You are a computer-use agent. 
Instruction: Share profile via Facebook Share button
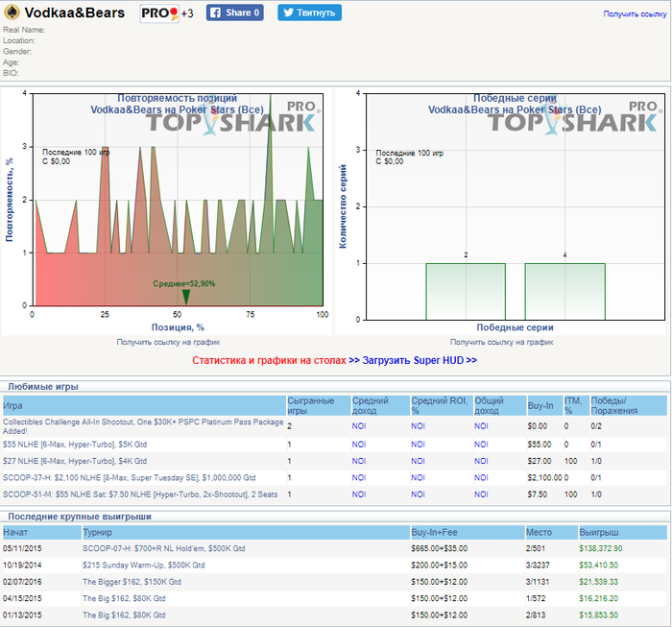coord(235,12)
